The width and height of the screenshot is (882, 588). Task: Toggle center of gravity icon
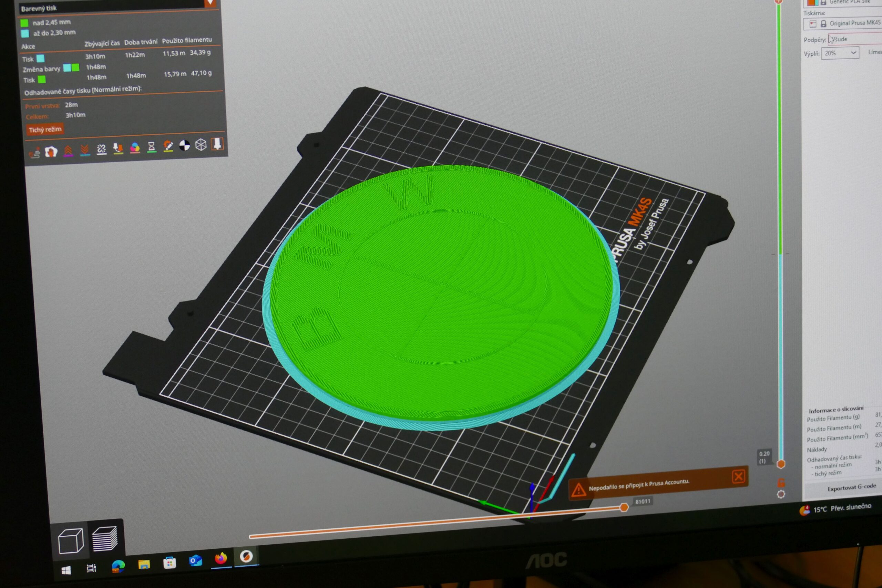tap(184, 145)
